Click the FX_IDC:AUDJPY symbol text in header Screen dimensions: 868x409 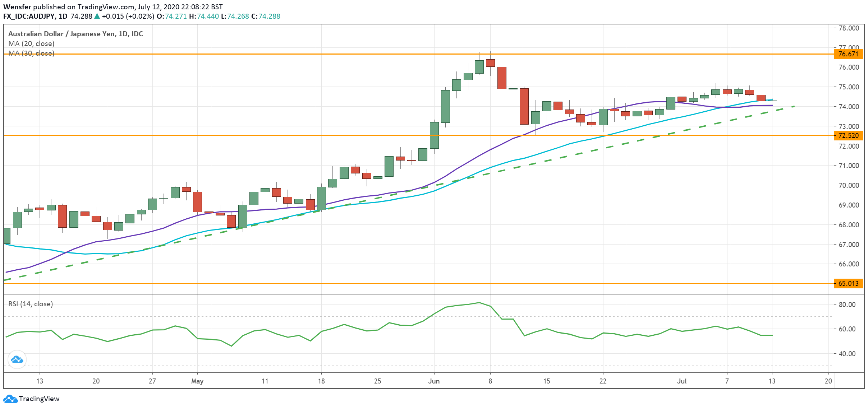click(x=29, y=16)
